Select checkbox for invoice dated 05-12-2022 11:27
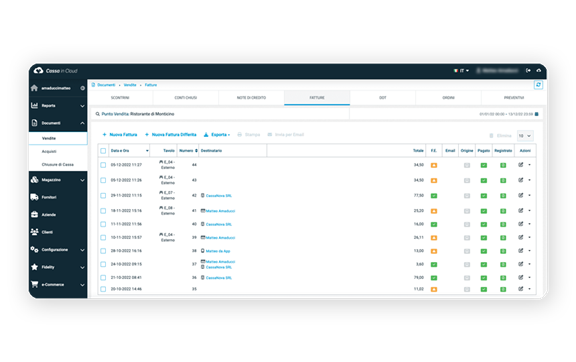This screenshot has height=362, width=576. coord(103,165)
